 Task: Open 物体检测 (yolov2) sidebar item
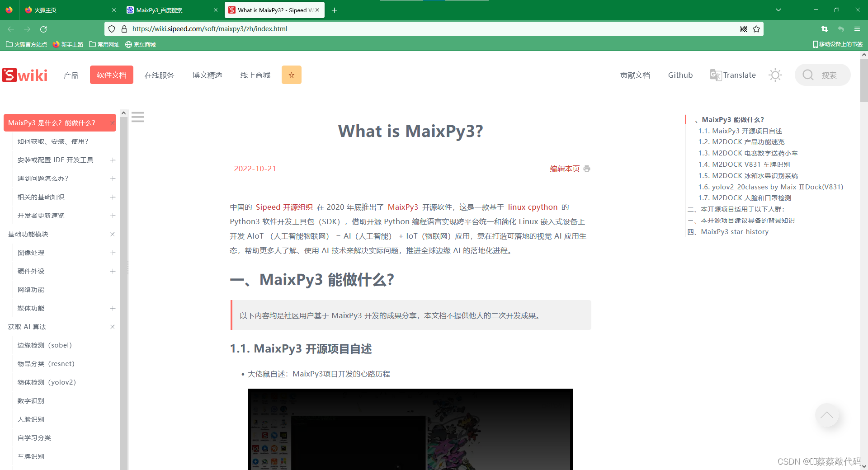pyautogui.click(x=47, y=382)
